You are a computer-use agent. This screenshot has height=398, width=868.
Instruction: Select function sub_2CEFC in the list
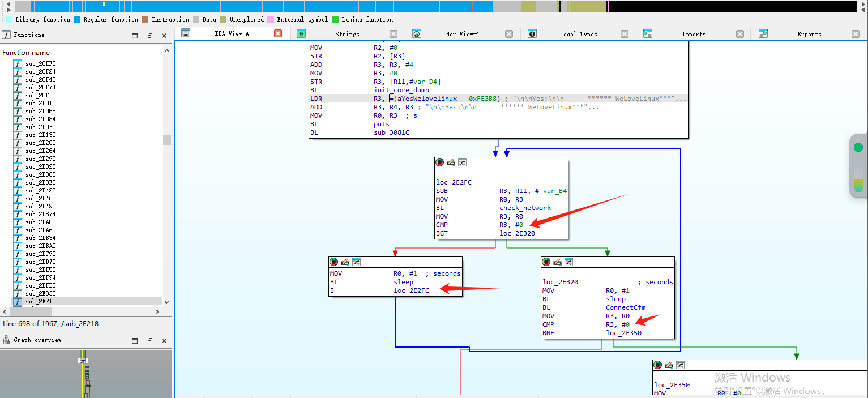40,63
